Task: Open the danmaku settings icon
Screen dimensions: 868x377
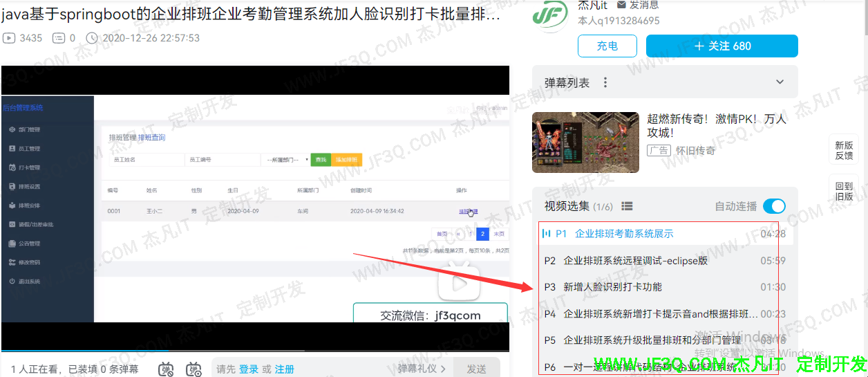Action: tap(194, 369)
